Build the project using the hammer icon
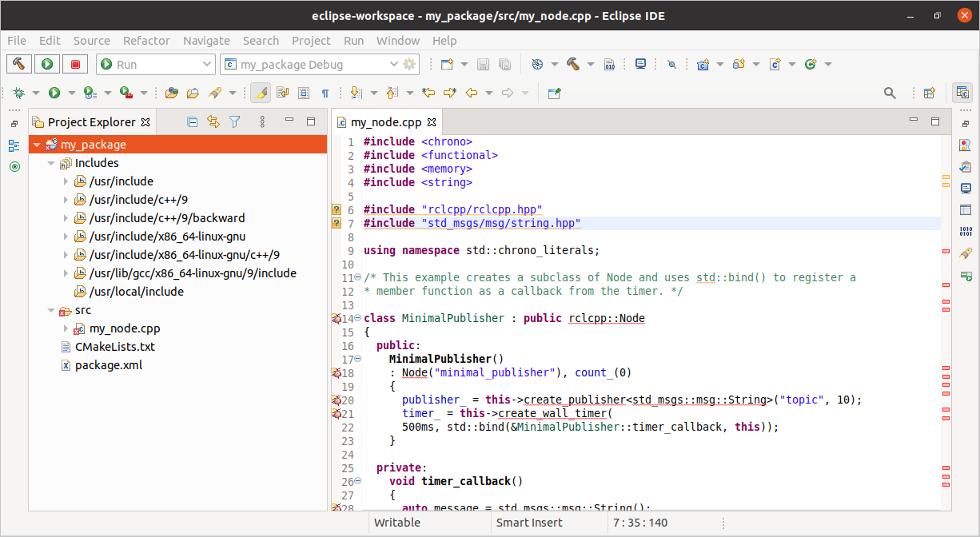980x537 pixels. click(x=19, y=64)
